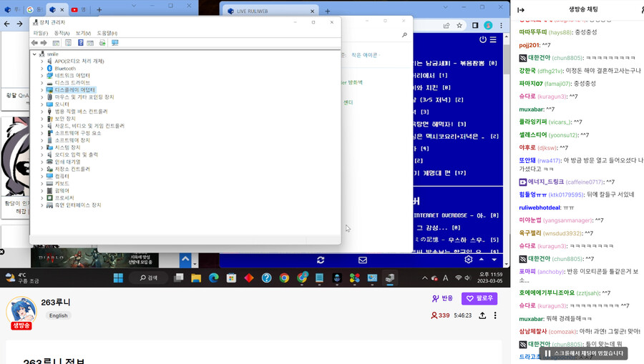This screenshot has height=364, width=644.
Task: Click the stream share upload icon
Action: click(x=482, y=315)
